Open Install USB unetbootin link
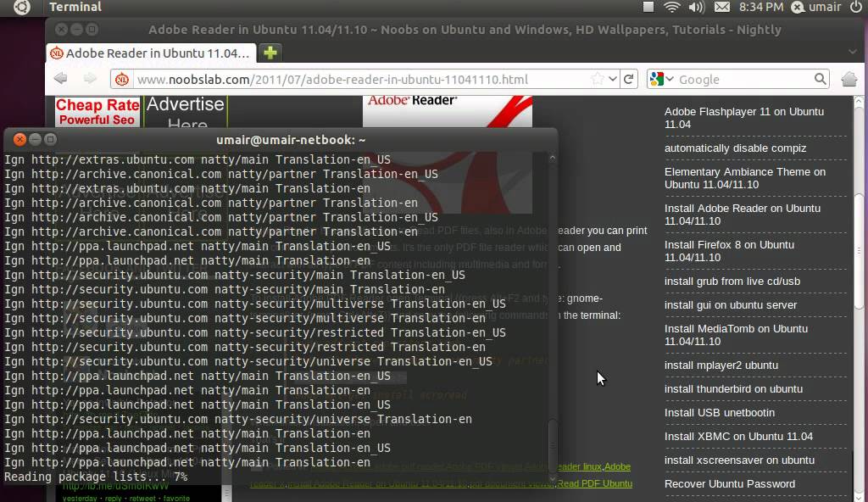The image size is (868, 502). [x=719, y=413]
